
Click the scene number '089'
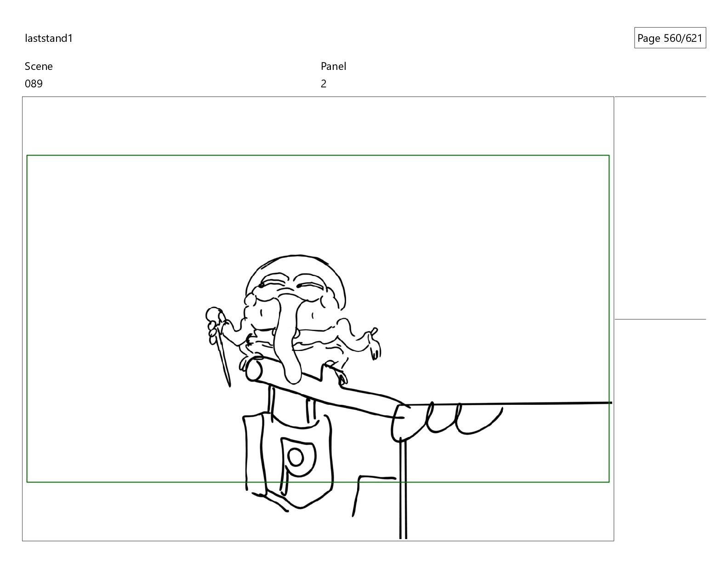(34, 84)
